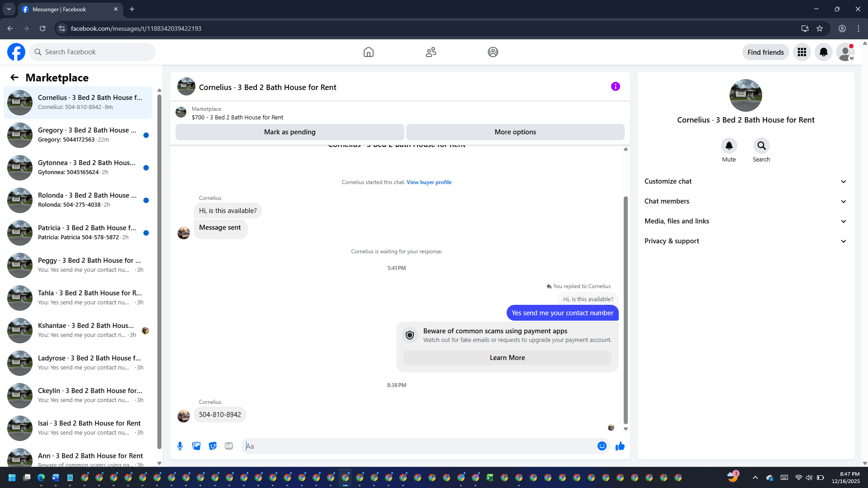Expand Customize chat section
This screenshot has width=868, height=488.
click(745, 181)
